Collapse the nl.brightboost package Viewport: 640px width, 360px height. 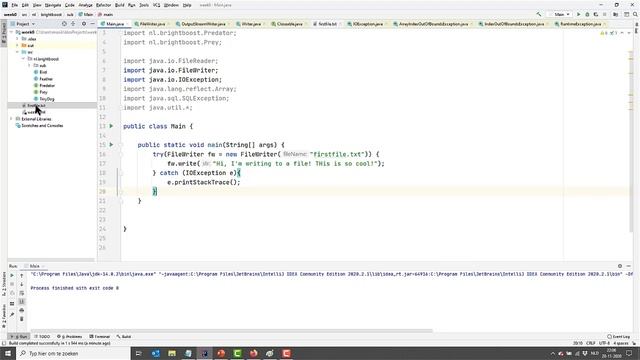click(x=23, y=59)
